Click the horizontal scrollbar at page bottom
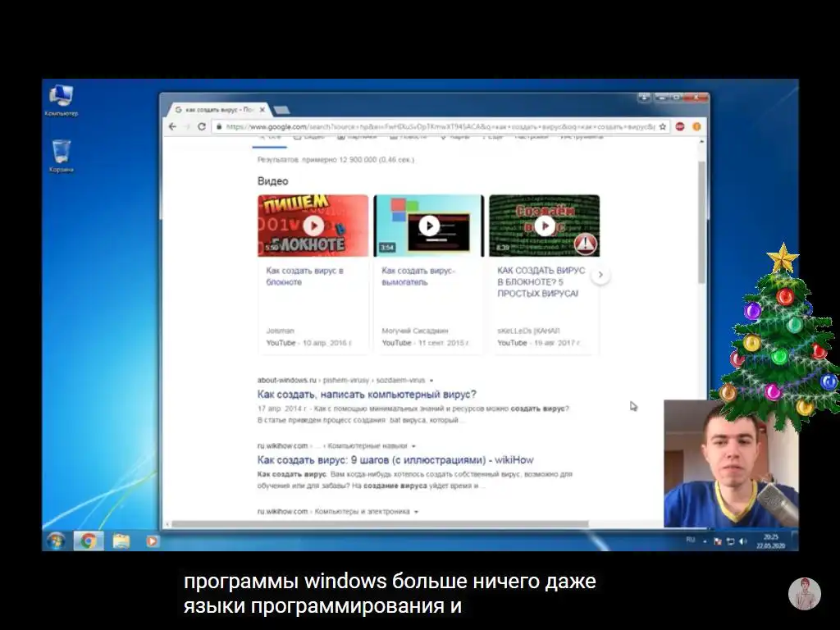 click(x=379, y=524)
